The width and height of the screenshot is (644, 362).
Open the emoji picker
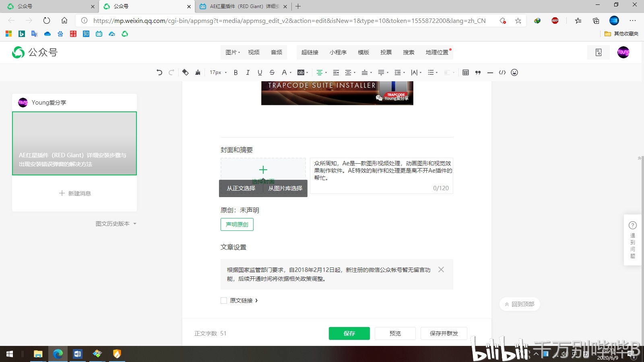514,72
